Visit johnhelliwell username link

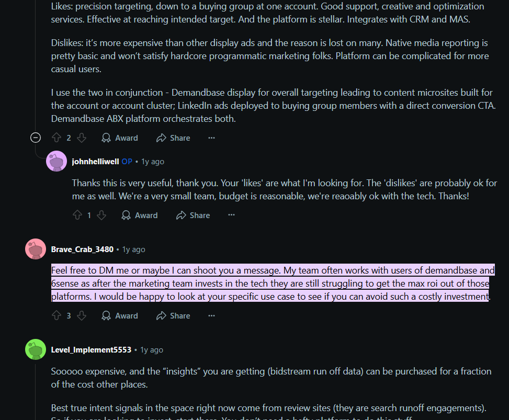(x=95, y=162)
